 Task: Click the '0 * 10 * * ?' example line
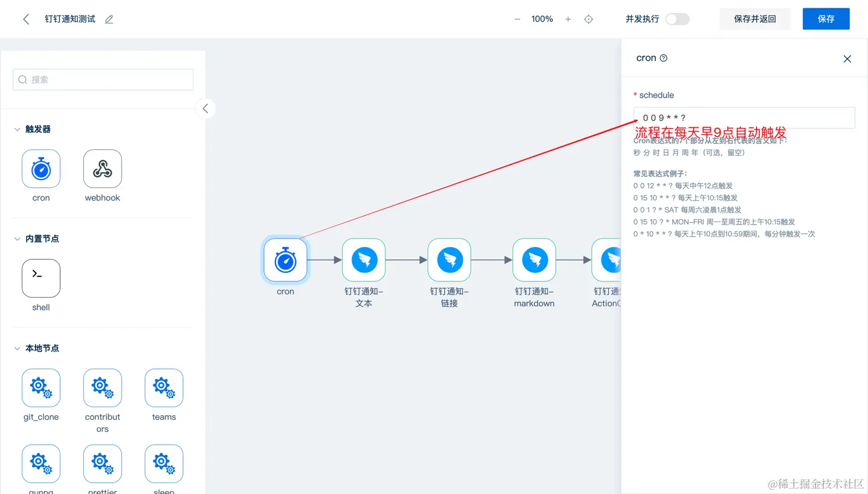pyautogui.click(x=724, y=234)
